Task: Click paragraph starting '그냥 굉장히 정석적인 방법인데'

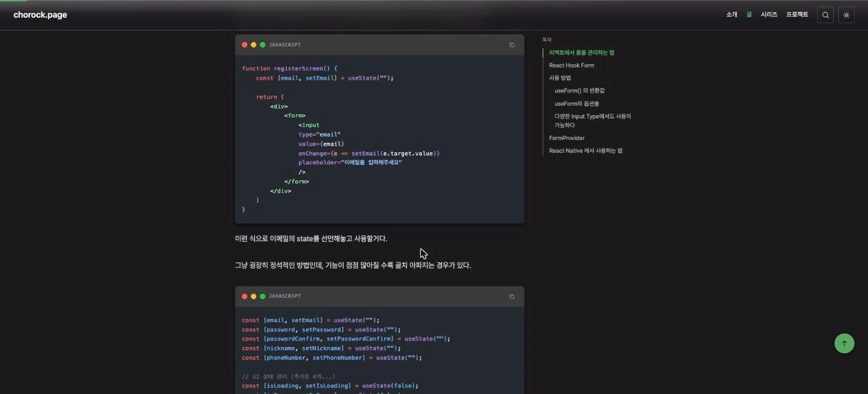Action: point(353,265)
